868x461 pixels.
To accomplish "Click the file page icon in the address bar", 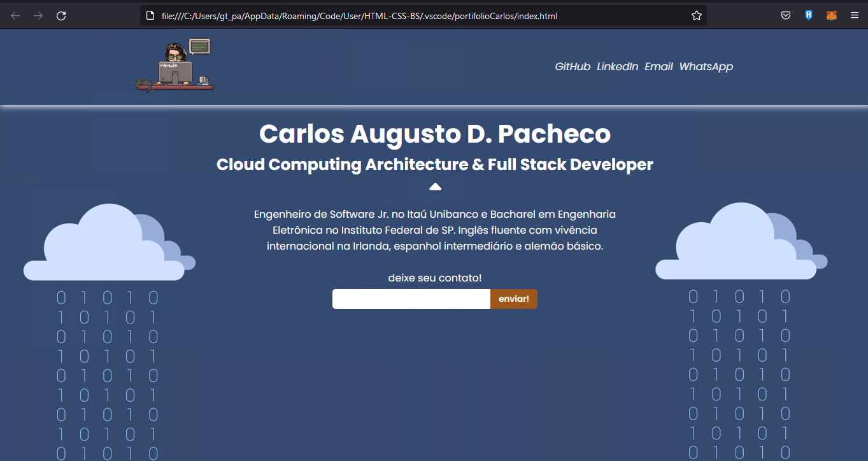I will pyautogui.click(x=151, y=16).
